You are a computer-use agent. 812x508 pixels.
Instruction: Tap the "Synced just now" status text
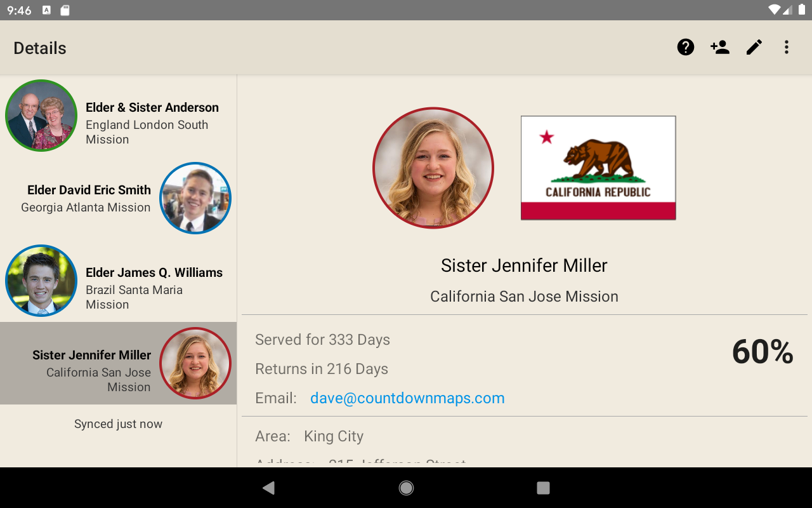[x=119, y=424]
